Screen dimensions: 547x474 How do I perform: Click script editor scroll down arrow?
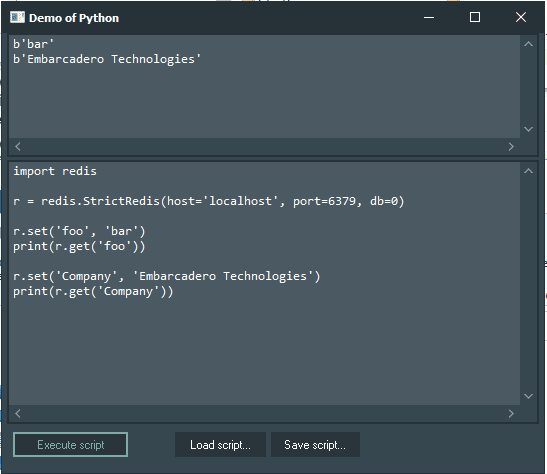[x=529, y=396]
